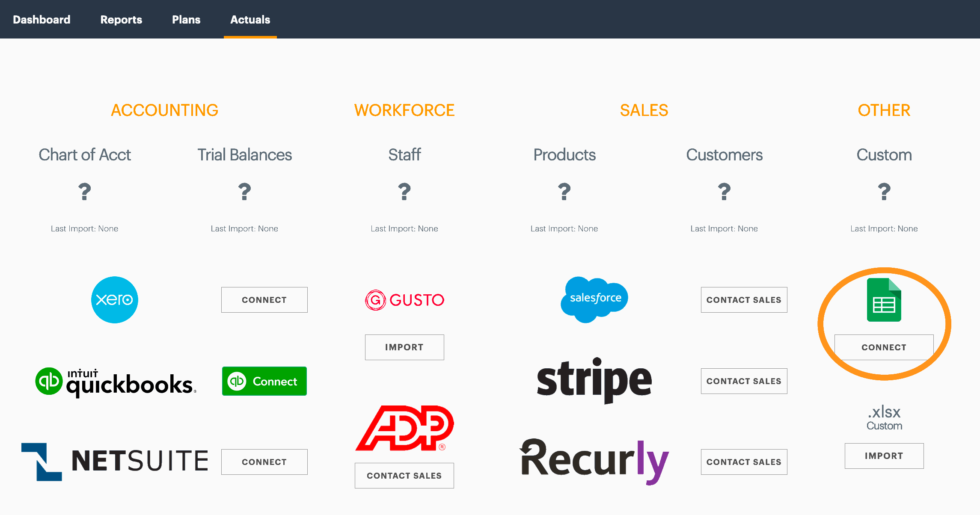Screen dimensions: 980x515
Task: Click the Chart of Acct help question mark
Action: click(85, 192)
